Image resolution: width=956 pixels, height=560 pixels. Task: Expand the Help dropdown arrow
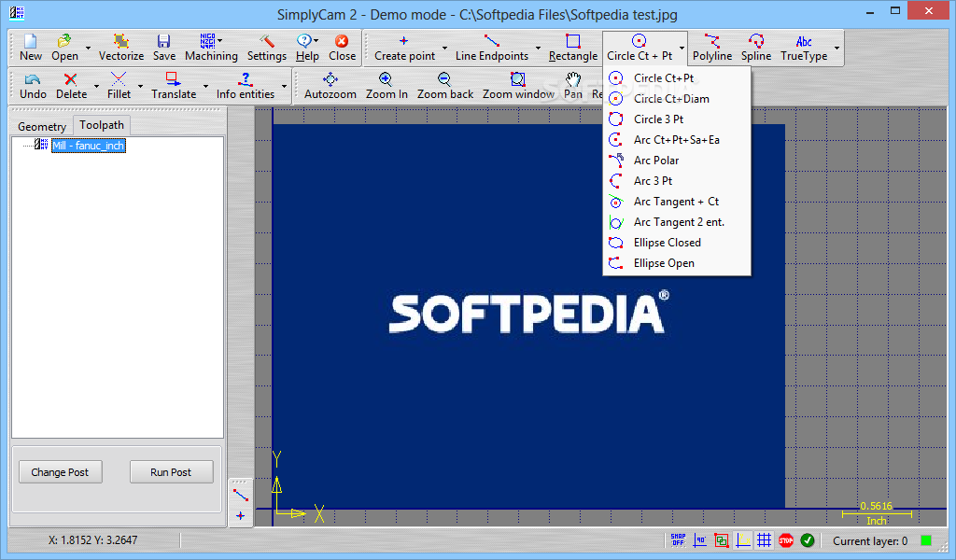(316, 41)
